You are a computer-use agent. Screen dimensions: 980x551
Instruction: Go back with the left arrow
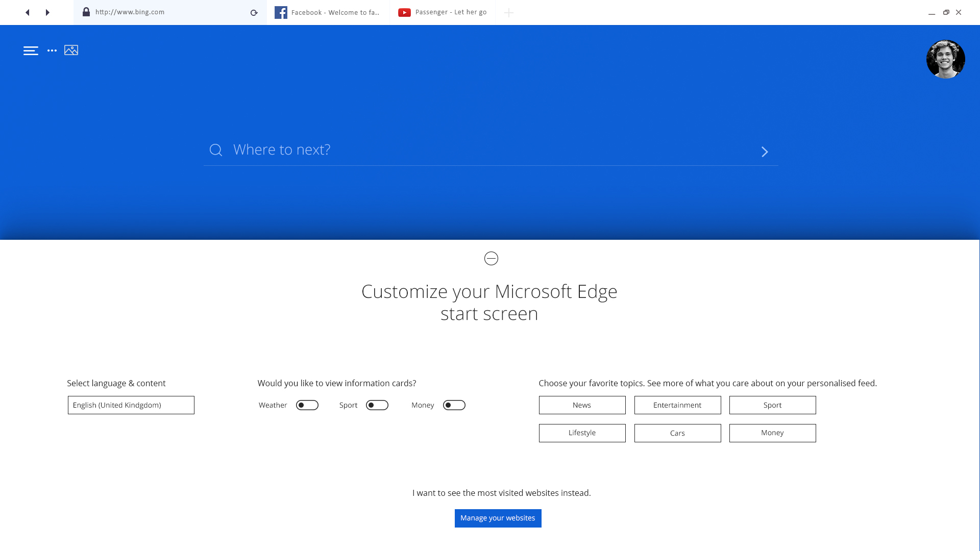point(28,12)
